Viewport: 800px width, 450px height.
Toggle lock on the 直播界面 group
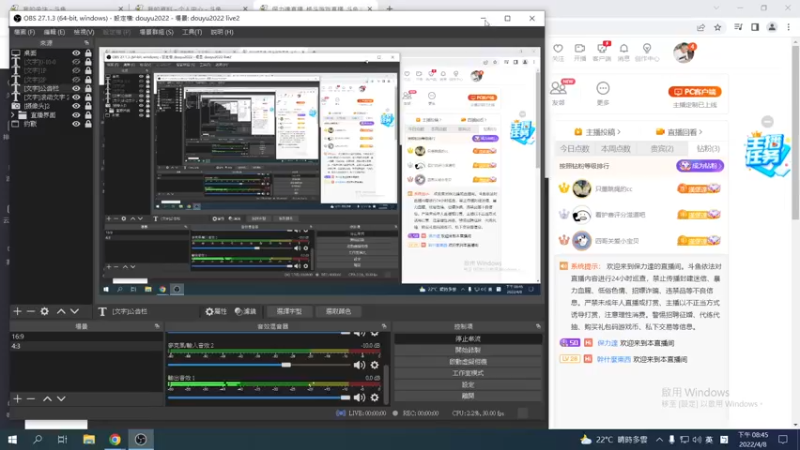click(x=88, y=115)
